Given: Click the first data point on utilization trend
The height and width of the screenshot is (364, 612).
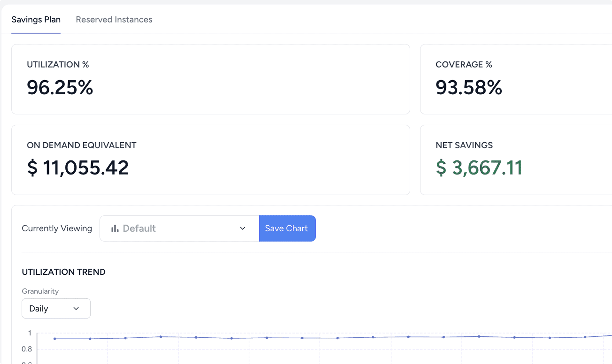Looking at the screenshot, I should click(55, 339).
